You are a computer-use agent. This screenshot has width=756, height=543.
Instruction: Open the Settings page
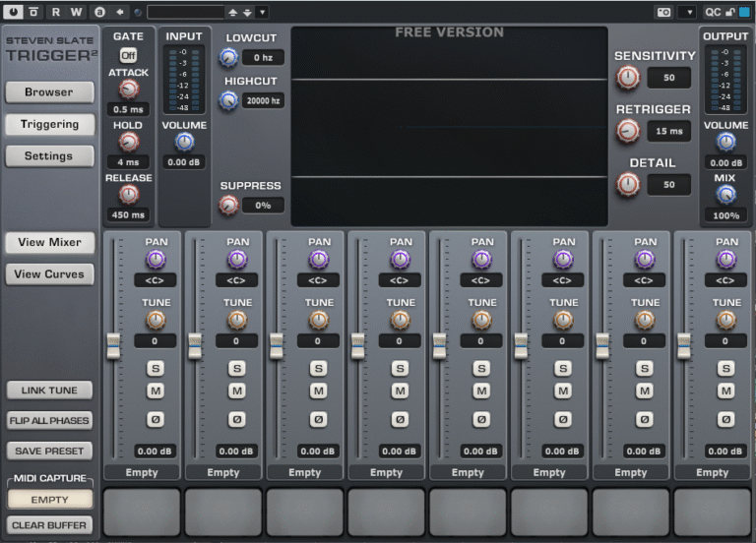pyautogui.click(x=49, y=156)
